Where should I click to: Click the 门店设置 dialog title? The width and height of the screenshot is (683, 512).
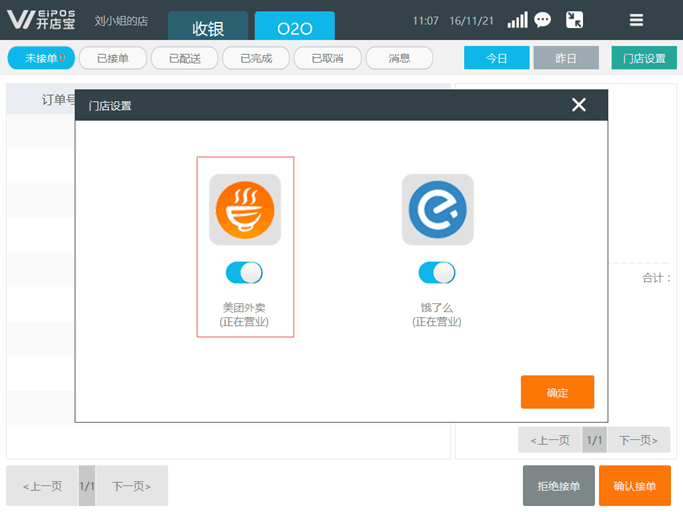tap(110, 106)
